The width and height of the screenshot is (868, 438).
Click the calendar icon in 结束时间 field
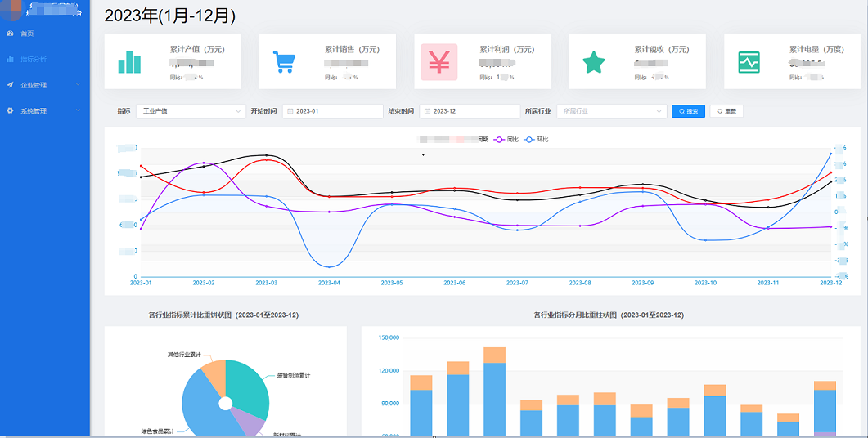pos(428,111)
